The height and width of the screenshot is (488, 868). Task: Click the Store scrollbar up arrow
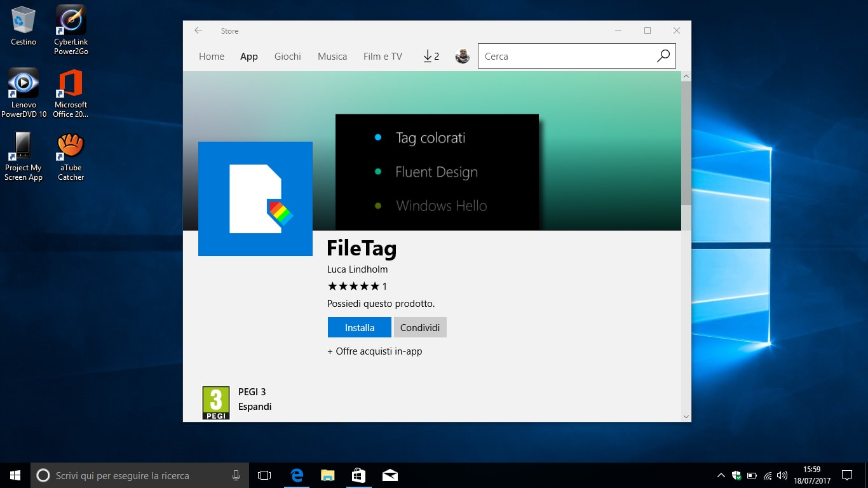pyautogui.click(x=686, y=76)
